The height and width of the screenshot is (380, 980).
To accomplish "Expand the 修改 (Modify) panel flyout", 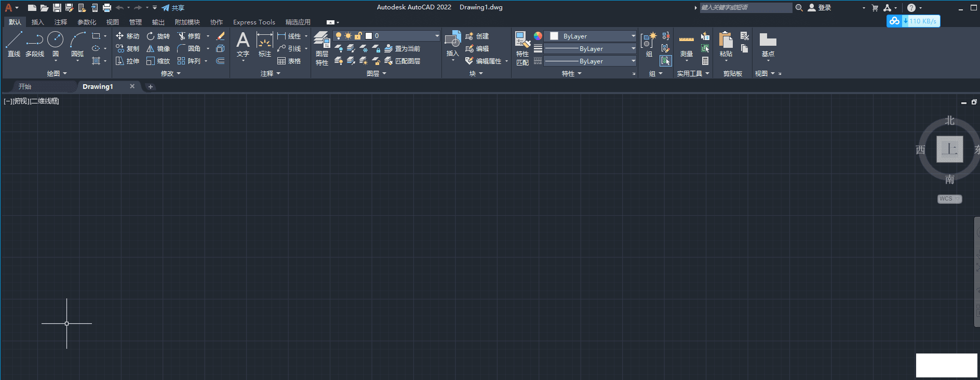I will click(x=171, y=74).
